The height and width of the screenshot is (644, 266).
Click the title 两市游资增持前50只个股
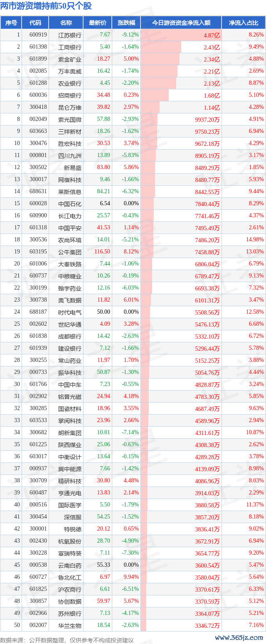46,6
